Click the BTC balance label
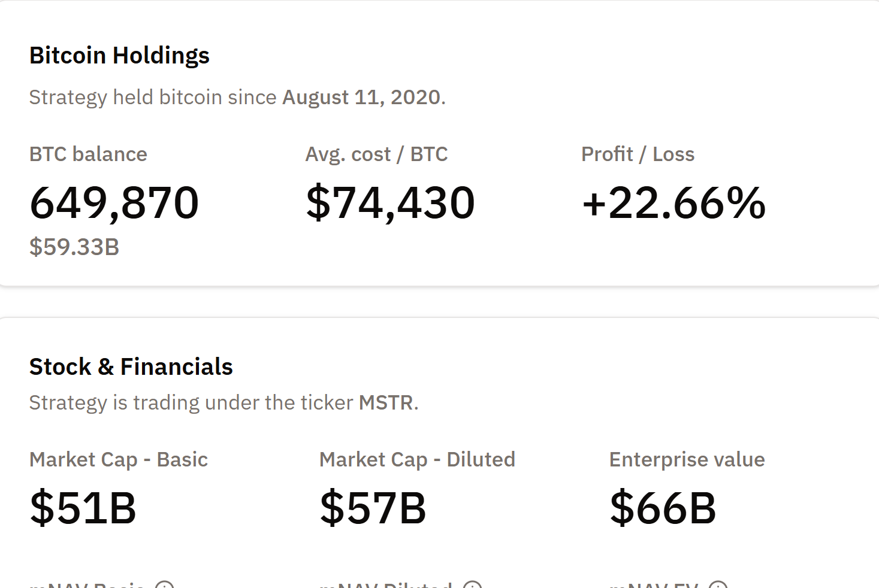The height and width of the screenshot is (588, 879). pos(88,154)
